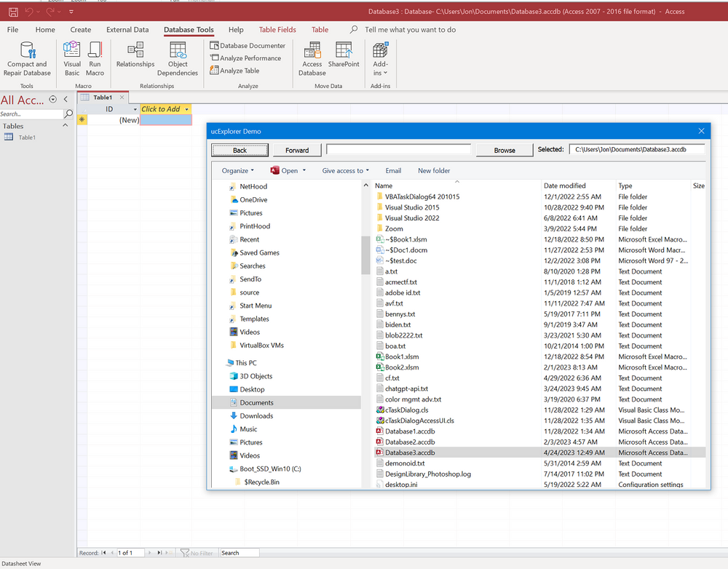View Object Dependencies
The width and height of the screenshot is (728, 569).
(177, 58)
